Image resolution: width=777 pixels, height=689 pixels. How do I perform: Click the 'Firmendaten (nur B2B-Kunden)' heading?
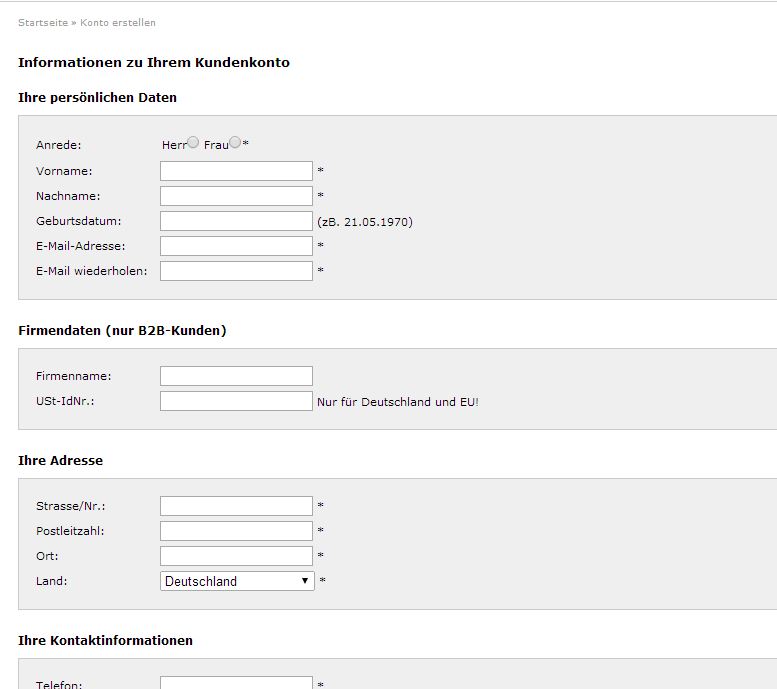tap(122, 330)
